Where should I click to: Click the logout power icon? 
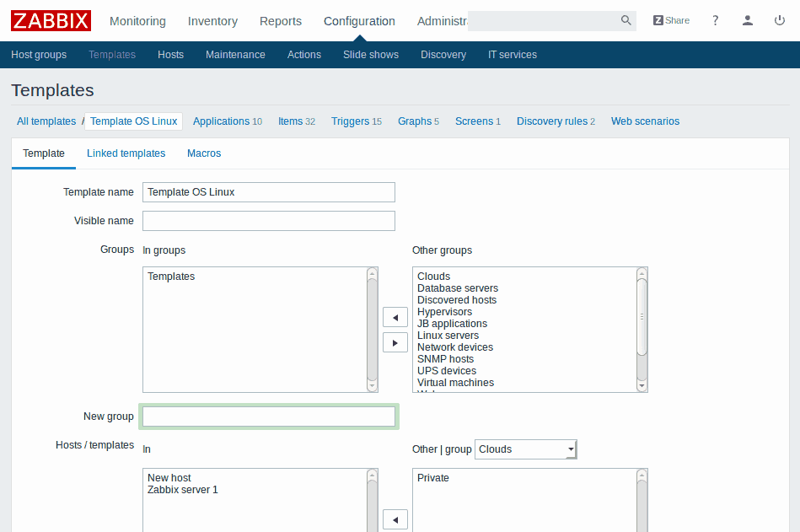pos(780,21)
